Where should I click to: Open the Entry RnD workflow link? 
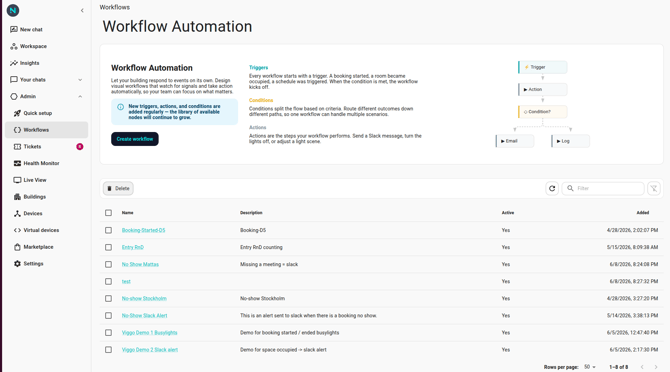click(132, 247)
